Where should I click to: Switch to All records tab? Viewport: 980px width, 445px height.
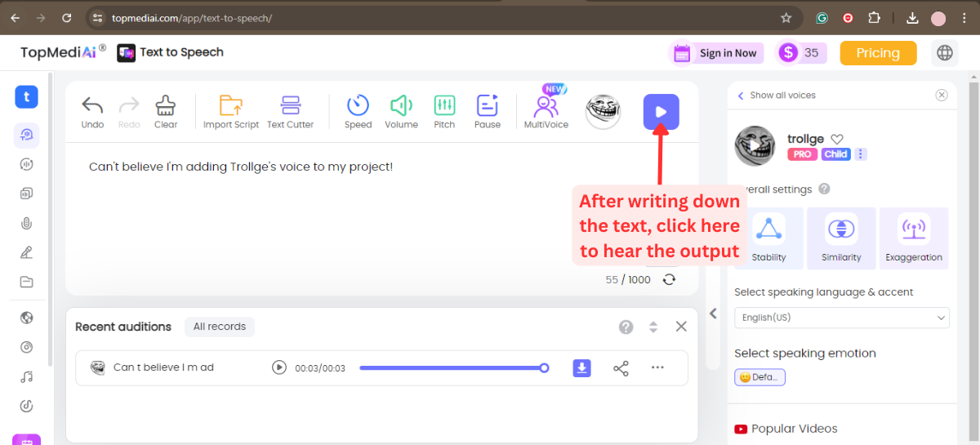(x=220, y=327)
